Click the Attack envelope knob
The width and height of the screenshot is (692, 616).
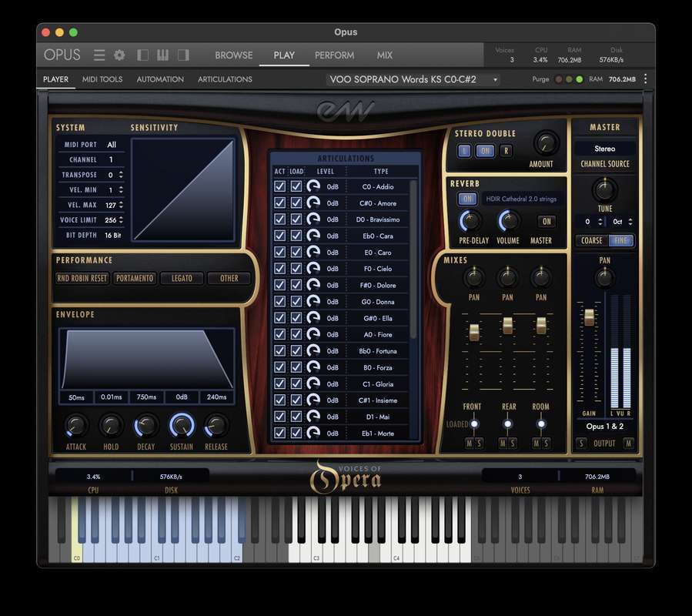click(x=76, y=425)
